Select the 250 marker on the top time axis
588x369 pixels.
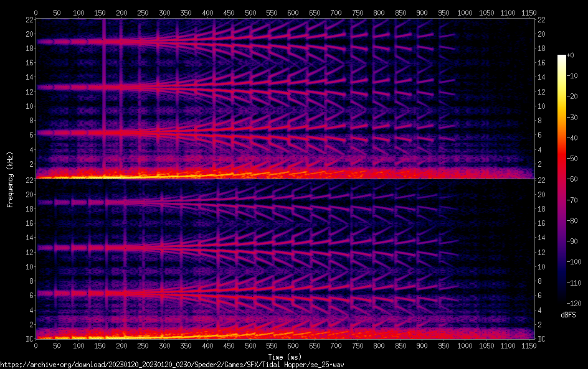pos(143,12)
